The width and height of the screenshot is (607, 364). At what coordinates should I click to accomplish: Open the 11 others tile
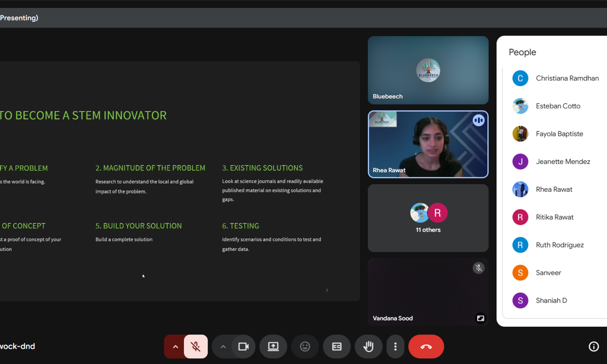pos(428,218)
